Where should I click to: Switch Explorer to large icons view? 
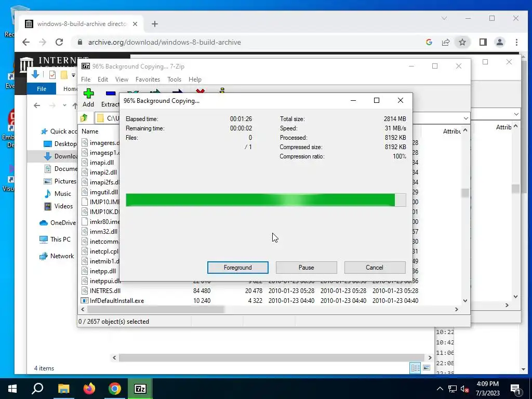427,368
